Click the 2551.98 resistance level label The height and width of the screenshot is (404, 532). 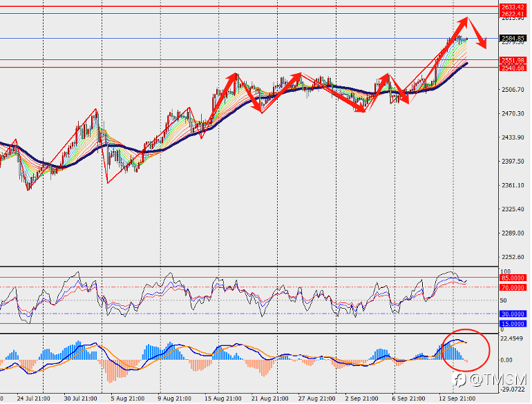513,60
